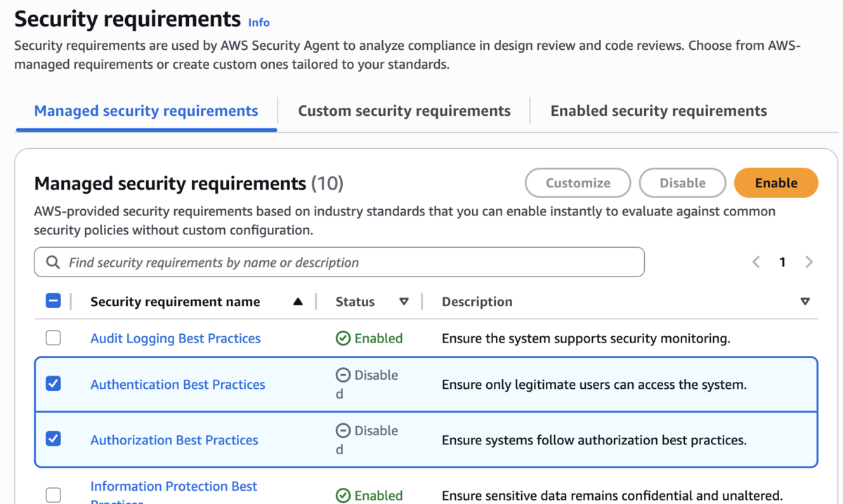The width and height of the screenshot is (843, 504).
Task: Check the Audit Logging Best Practices checkbox
Action: 53,338
